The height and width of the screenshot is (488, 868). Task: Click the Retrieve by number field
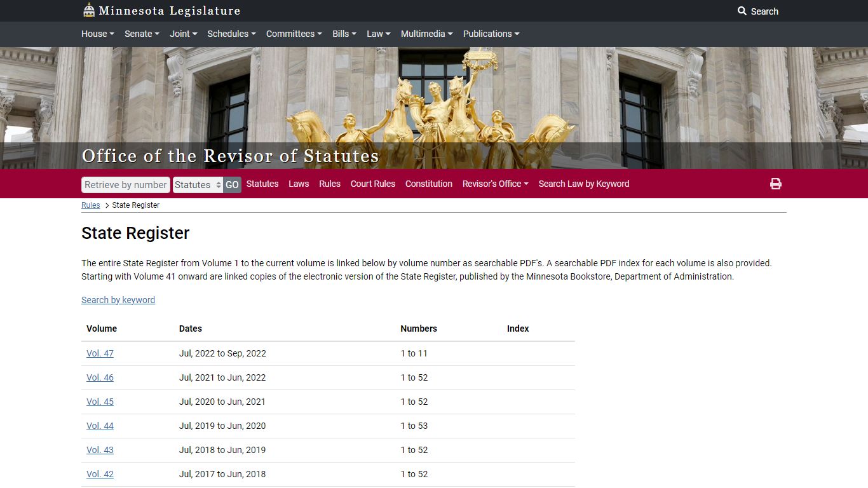pos(126,185)
